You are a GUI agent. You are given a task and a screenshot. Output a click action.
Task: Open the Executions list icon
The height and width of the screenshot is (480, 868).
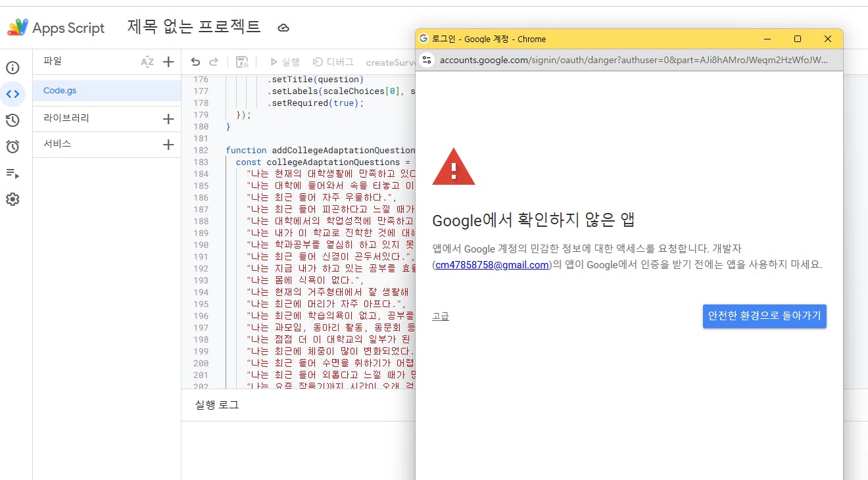coord(12,174)
